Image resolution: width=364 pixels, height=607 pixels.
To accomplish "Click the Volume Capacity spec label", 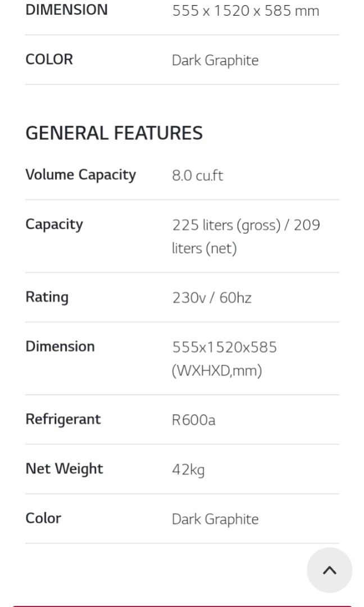I will (x=80, y=175).
